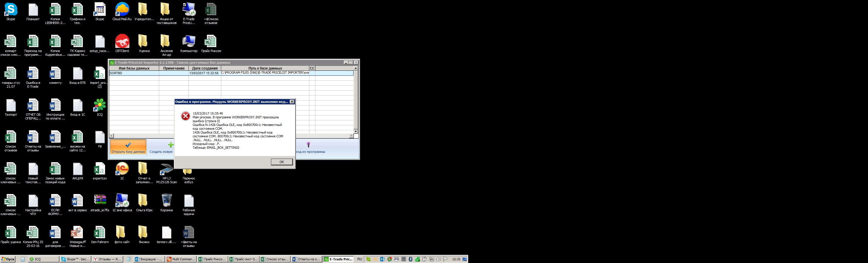Select the Отчет о заполнен... folder

144,173
